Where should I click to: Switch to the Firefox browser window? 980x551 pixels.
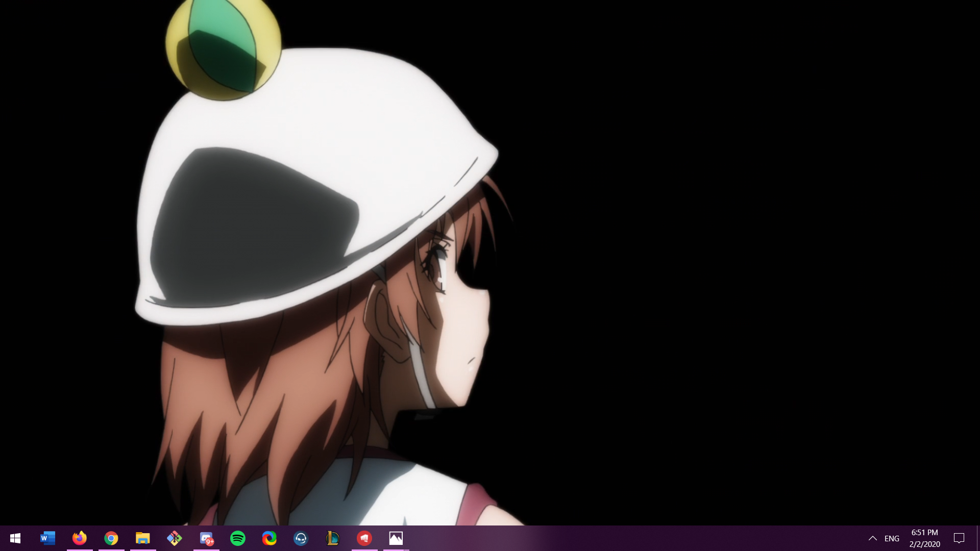(80, 538)
